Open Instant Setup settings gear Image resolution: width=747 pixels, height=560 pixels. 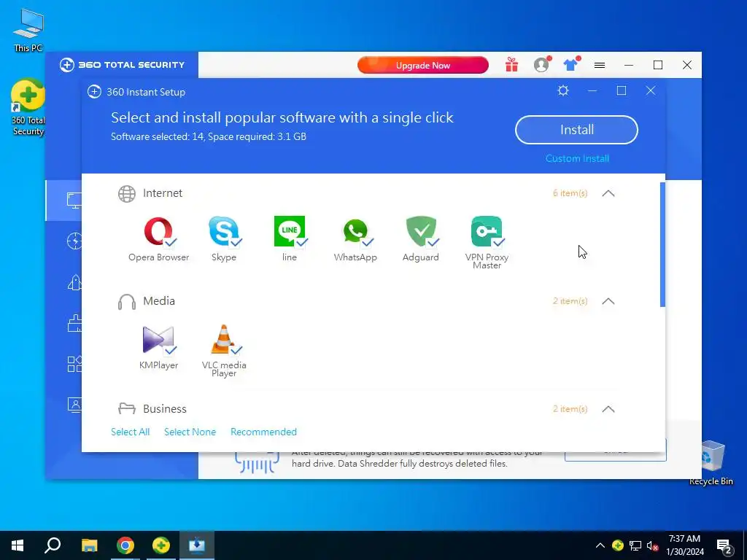click(563, 90)
